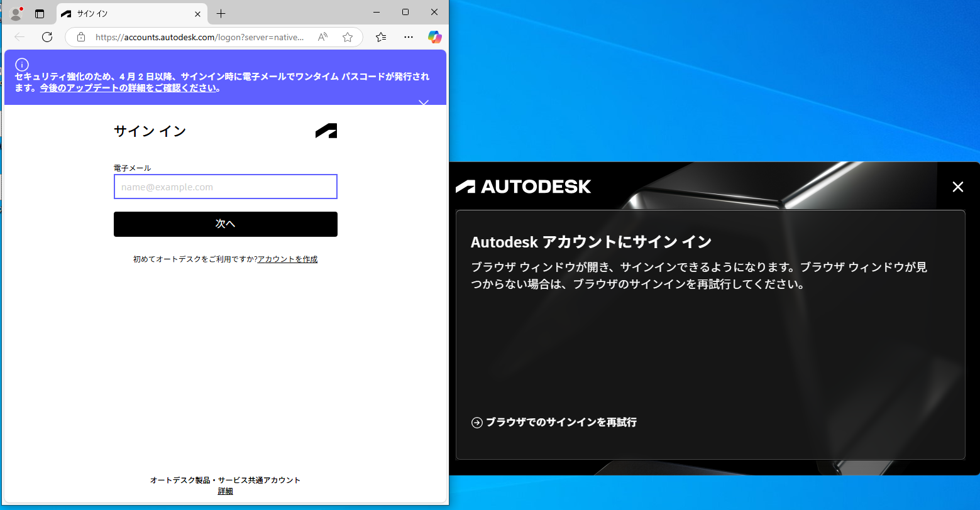The width and height of the screenshot is (980, 510).
Task: Go back to the previous page
Action: 19,37
